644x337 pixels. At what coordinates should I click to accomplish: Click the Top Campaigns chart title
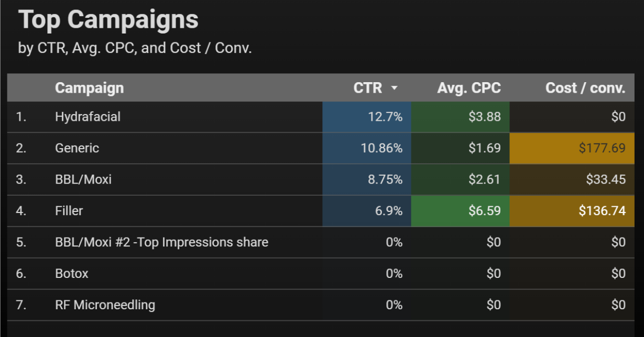pos(108,20)
